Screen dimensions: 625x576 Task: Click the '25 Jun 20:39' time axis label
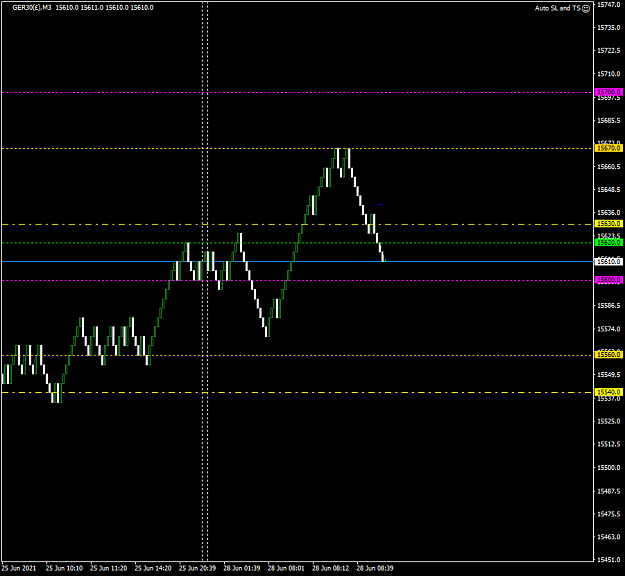(197, 568)
